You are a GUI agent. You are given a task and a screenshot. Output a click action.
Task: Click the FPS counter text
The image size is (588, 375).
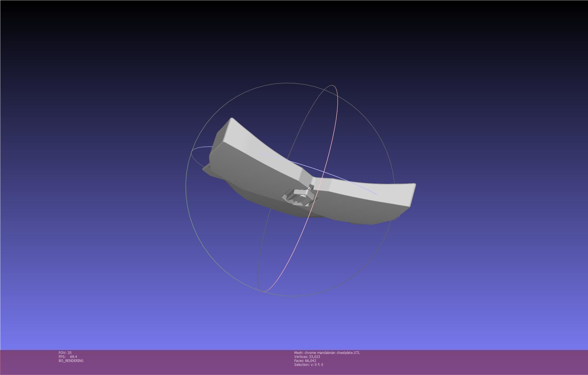(x=68, y=357)
